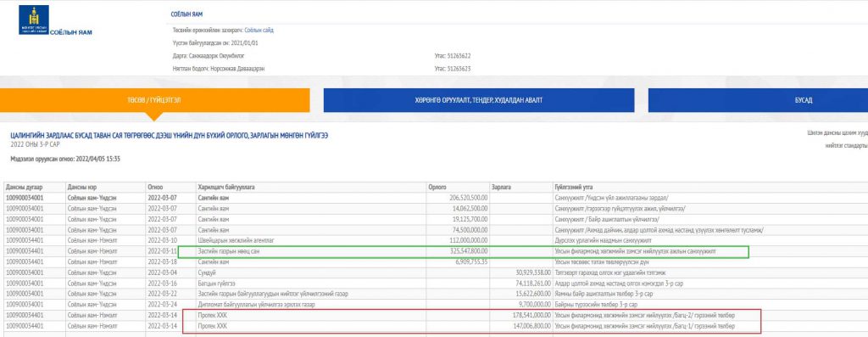Select income amount 14,062,500.00

tap(470, 209)
